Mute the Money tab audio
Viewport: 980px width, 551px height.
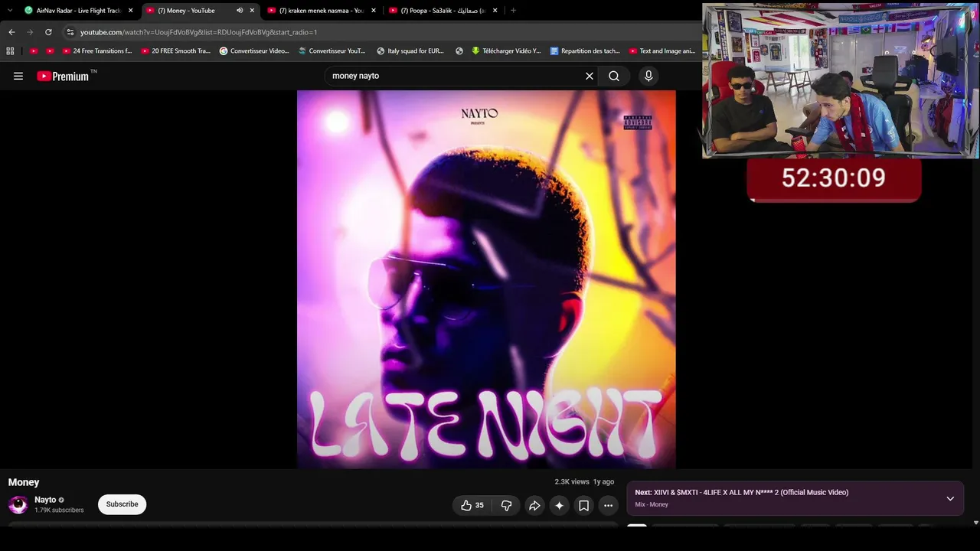(x=240, y=11)
